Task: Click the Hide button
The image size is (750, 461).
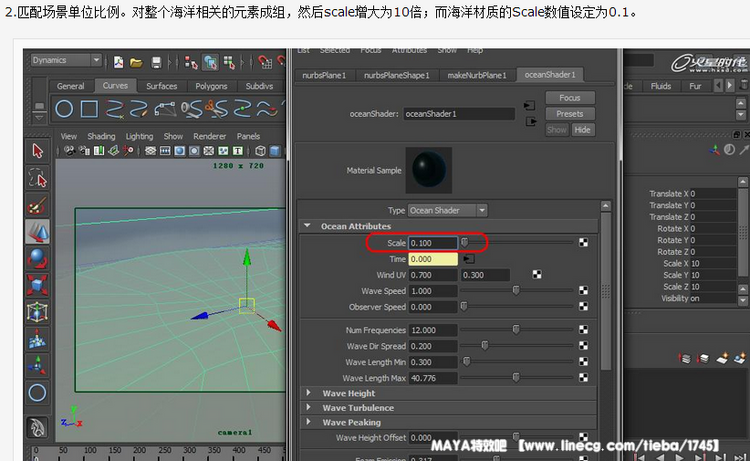Action: 583,130
